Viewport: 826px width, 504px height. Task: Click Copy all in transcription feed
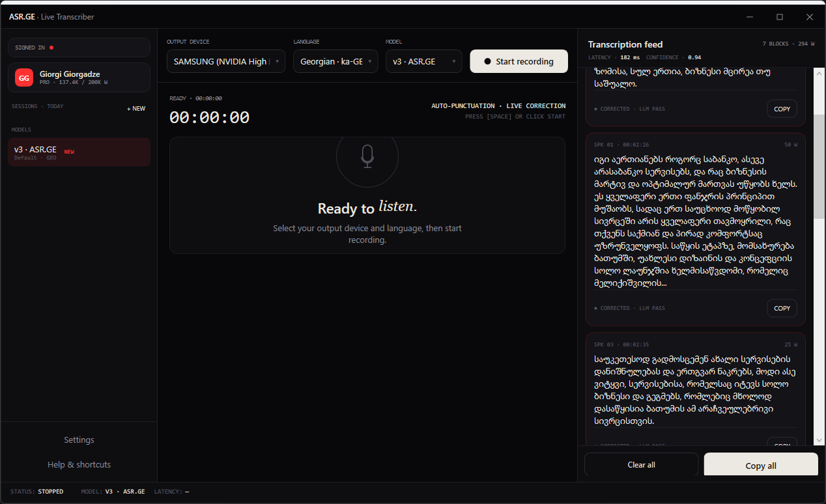(761, 466)
